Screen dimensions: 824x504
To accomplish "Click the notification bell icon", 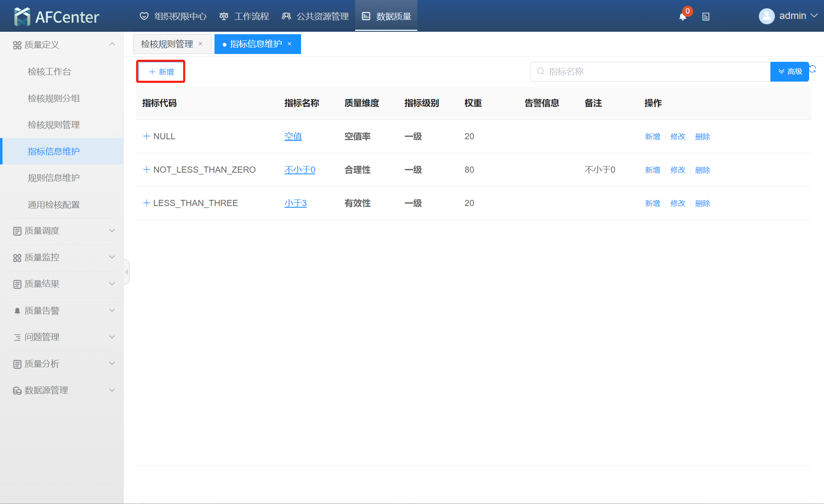I will point(683,17).
